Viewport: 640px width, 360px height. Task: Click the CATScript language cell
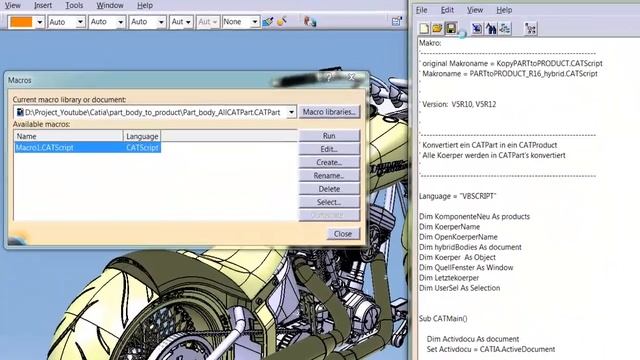click(142, 147)
